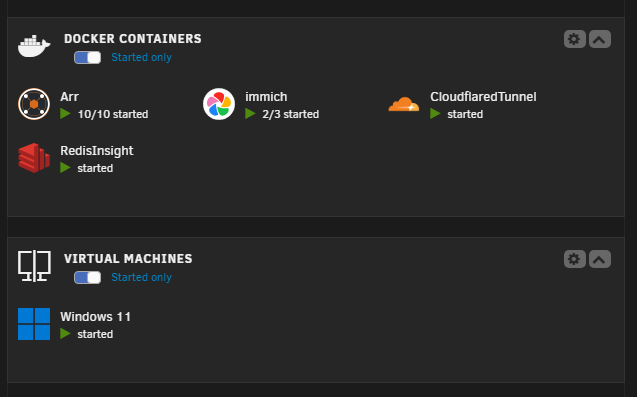
Task: Click the Docker whale header icon
Action: [34, 46]
